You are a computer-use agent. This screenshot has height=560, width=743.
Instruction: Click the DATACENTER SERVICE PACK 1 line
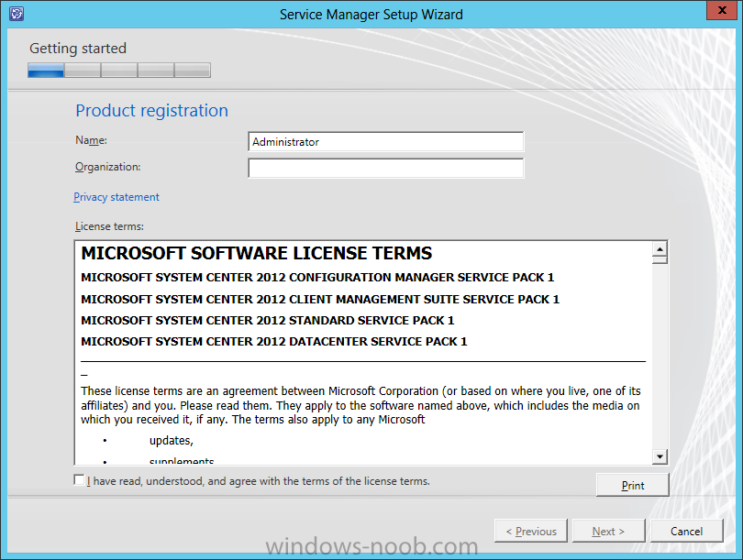pyautogui.click(x=274, y=342)
